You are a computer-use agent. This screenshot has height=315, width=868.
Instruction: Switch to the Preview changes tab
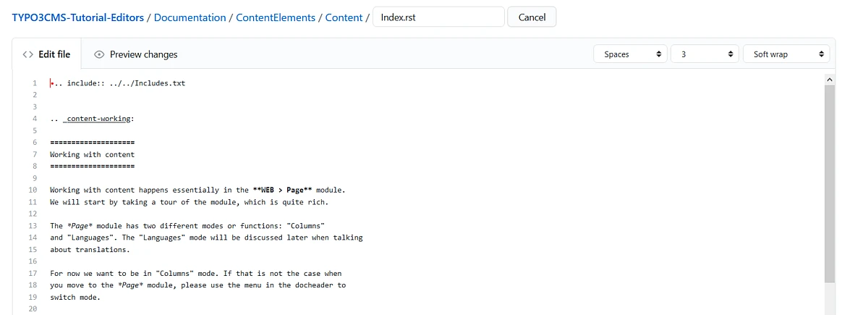(x=135, y=54)
